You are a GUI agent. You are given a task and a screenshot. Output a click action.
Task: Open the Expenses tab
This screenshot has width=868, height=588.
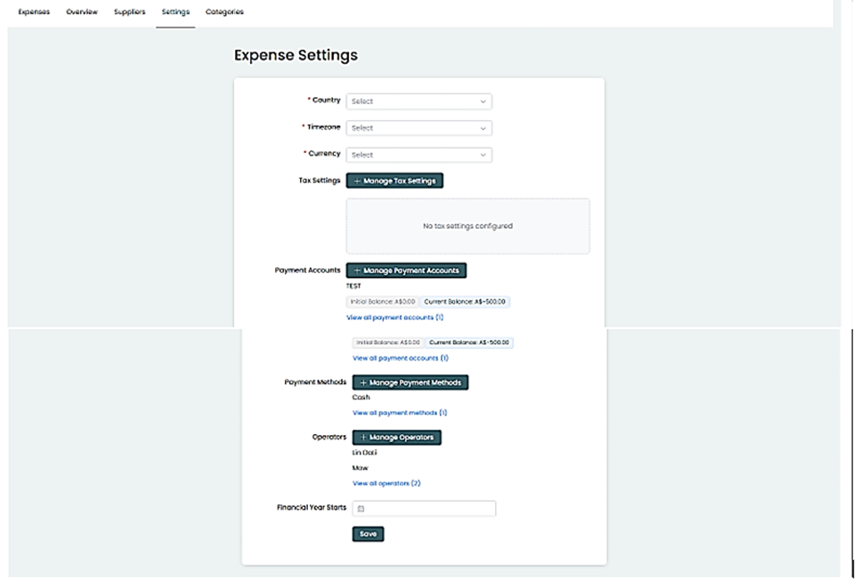34,12
